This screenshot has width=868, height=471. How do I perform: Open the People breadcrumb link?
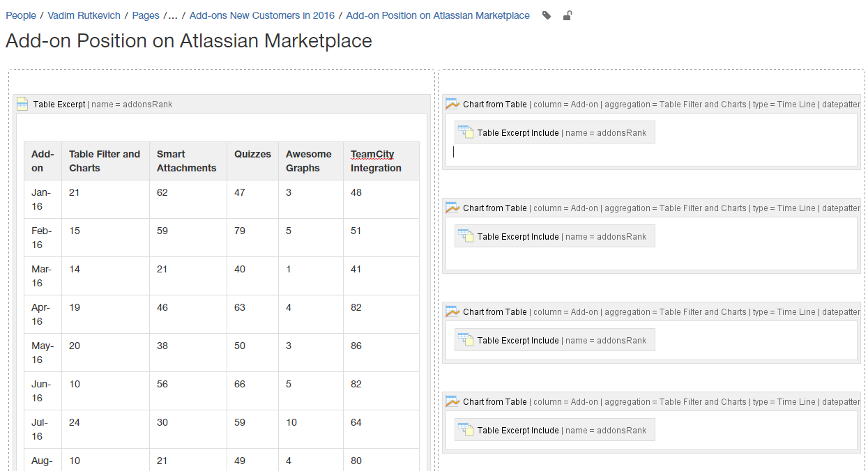click(21, 15)
